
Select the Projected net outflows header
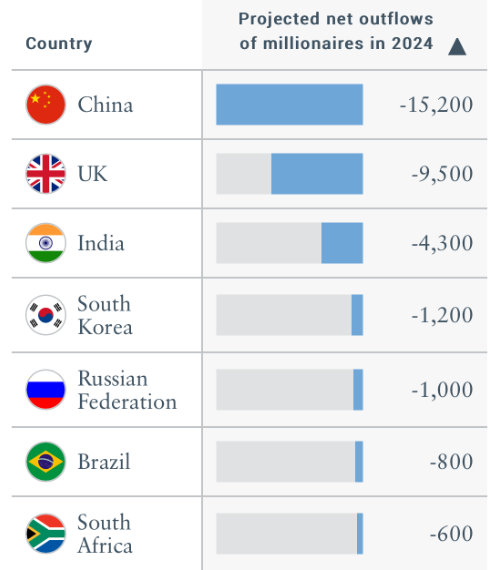point(336,31)
